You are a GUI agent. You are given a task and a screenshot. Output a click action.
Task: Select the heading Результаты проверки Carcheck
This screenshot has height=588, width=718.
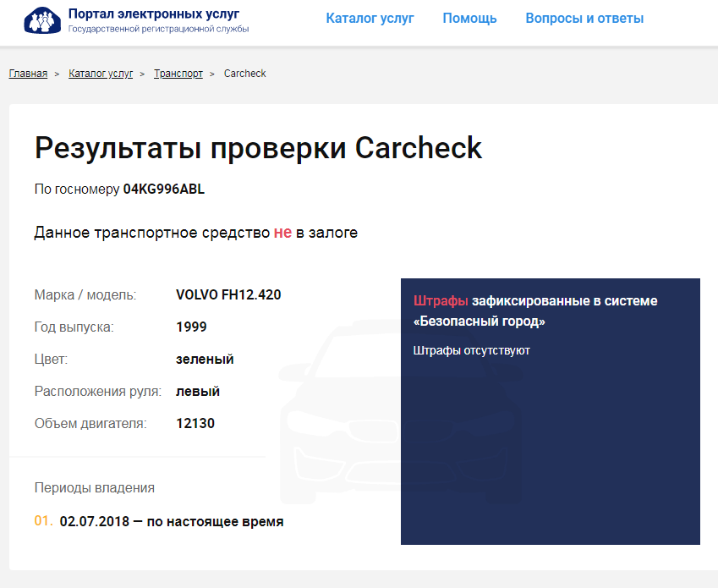point(258,148)
